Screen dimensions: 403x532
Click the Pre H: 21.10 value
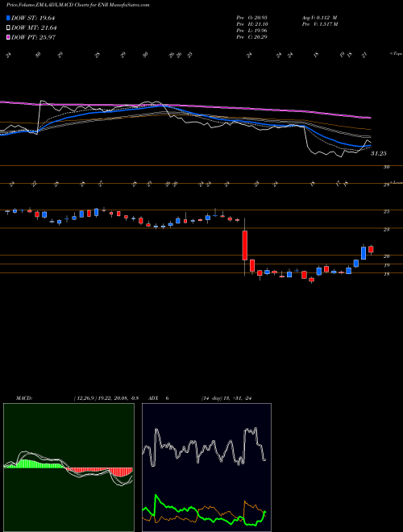[251, 24]
